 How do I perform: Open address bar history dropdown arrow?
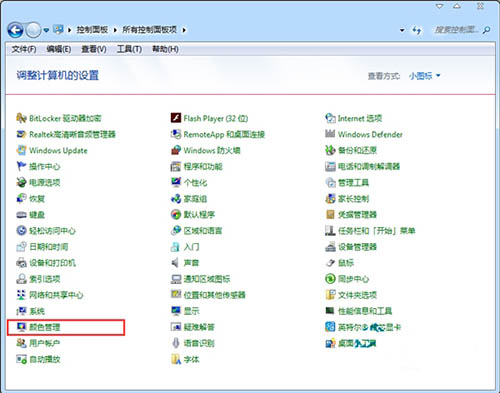coord(402,30)
